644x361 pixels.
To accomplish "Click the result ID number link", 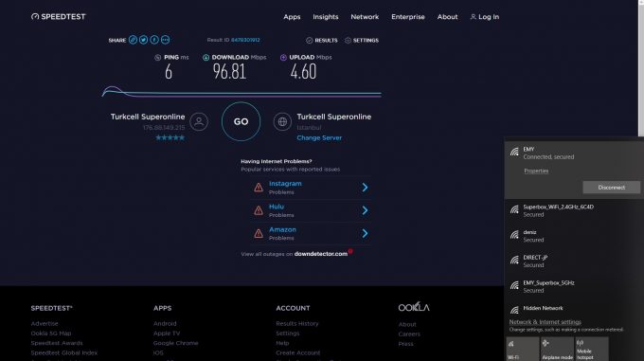I will (245, 40).
